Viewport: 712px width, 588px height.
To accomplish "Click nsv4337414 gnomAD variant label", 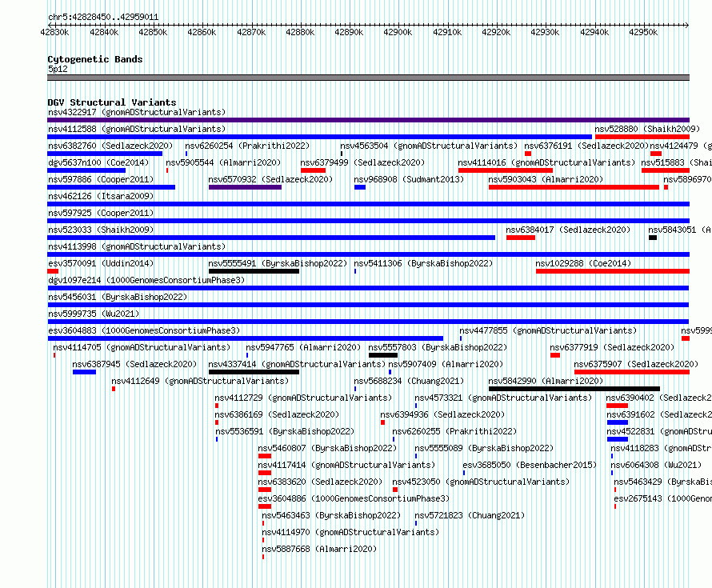I will point(297,364).
